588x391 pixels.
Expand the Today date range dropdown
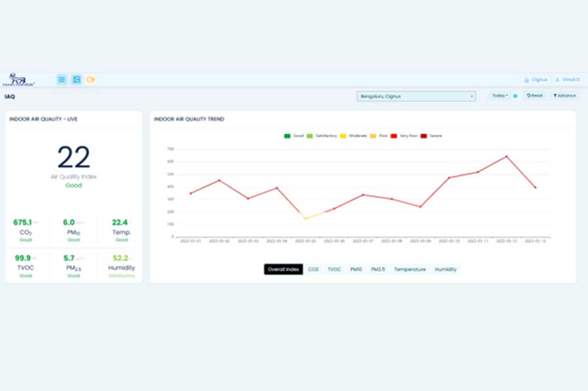(x=499, y=96)
